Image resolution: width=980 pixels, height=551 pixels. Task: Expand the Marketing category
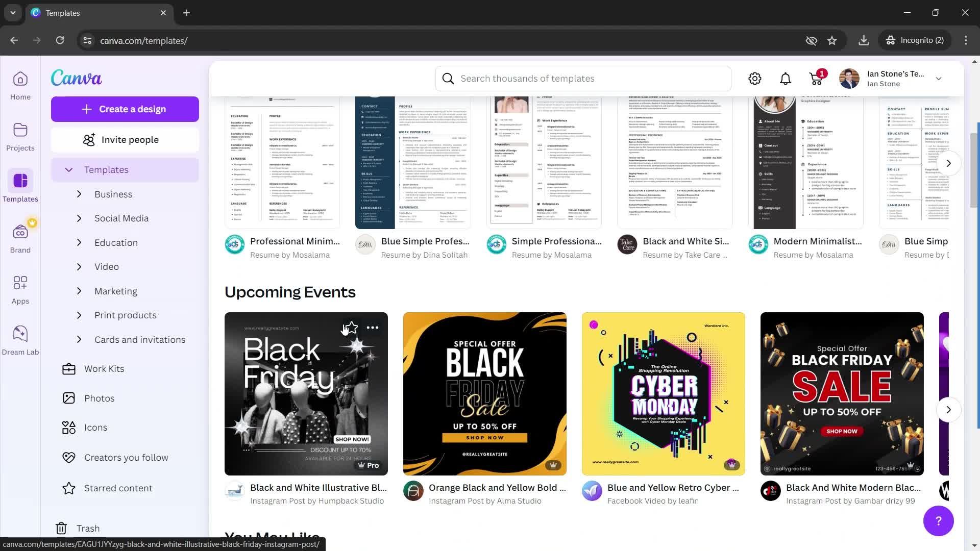tap(79, 291)
